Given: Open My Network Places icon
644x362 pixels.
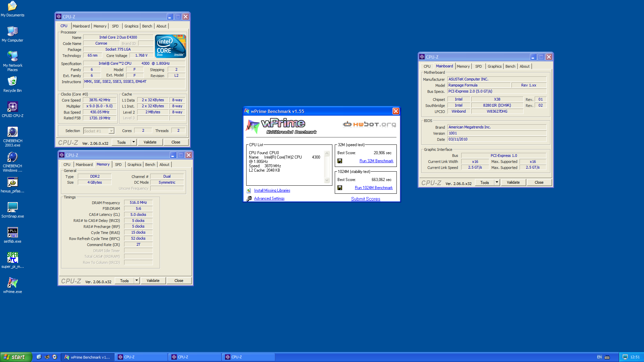Looking at the screenshot, I should (12, 61).
